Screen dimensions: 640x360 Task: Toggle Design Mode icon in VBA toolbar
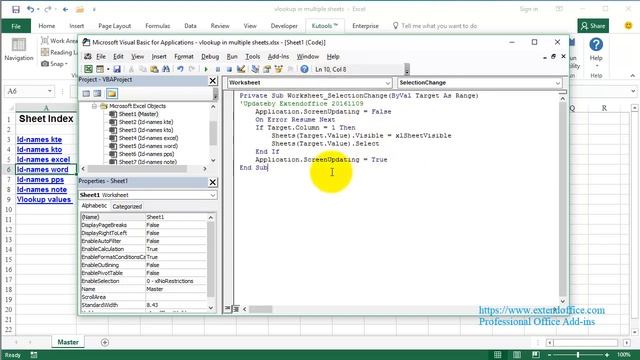pyautogui.click(x=241, y=69)
